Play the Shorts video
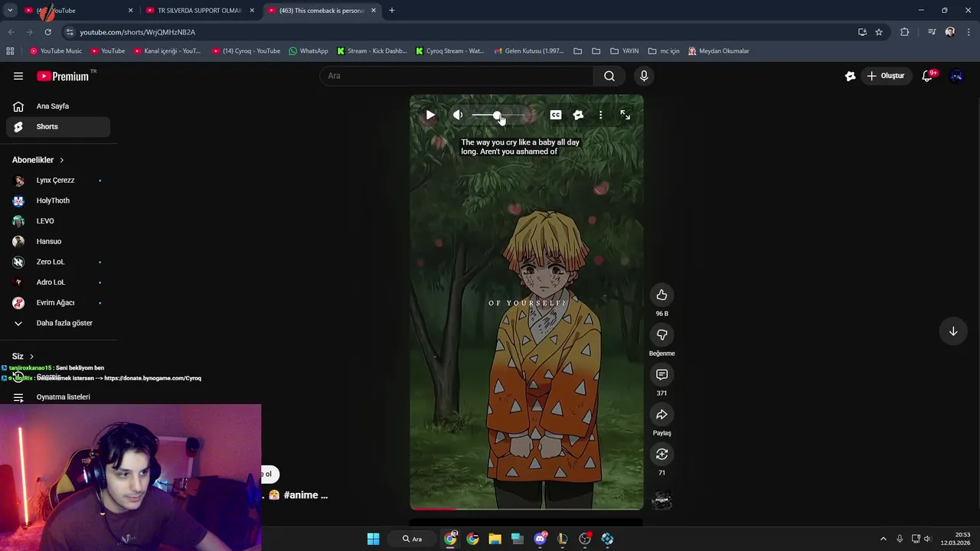Screen dimensions: 980x551 click(430, 115)
